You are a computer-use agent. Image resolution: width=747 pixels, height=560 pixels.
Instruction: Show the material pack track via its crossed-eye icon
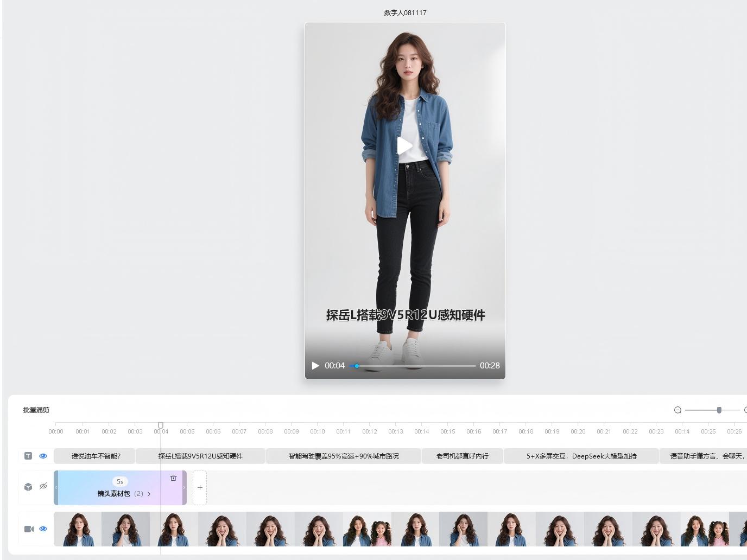pos(43,486)
